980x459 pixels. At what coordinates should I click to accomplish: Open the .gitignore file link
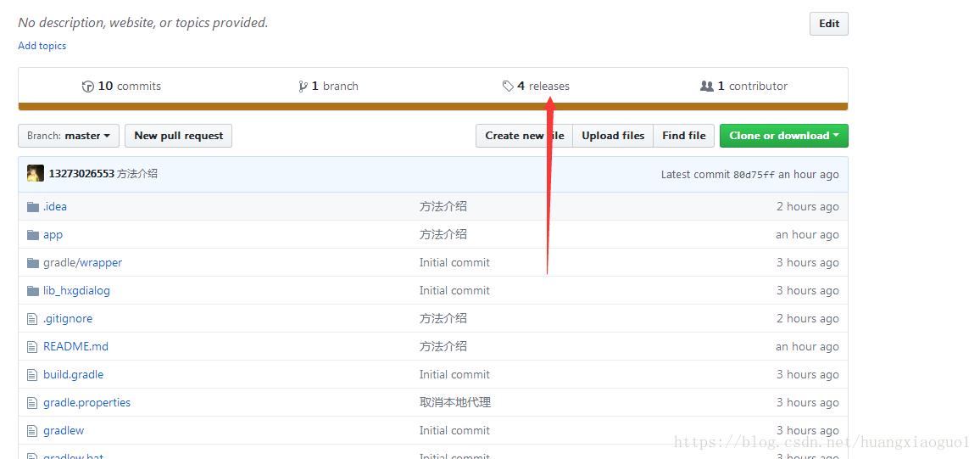(x=68, y=319)
